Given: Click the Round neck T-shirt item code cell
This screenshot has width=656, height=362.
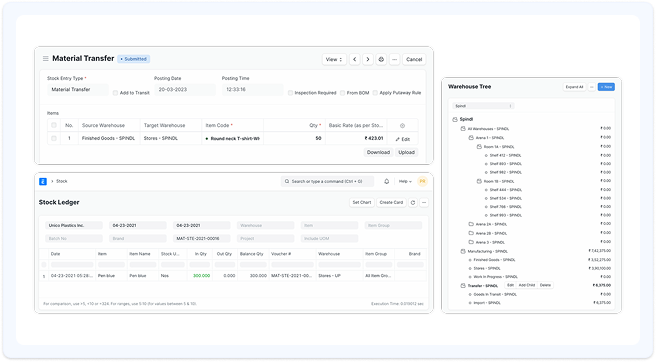Looking at the screenshot, I should point(233,139).
